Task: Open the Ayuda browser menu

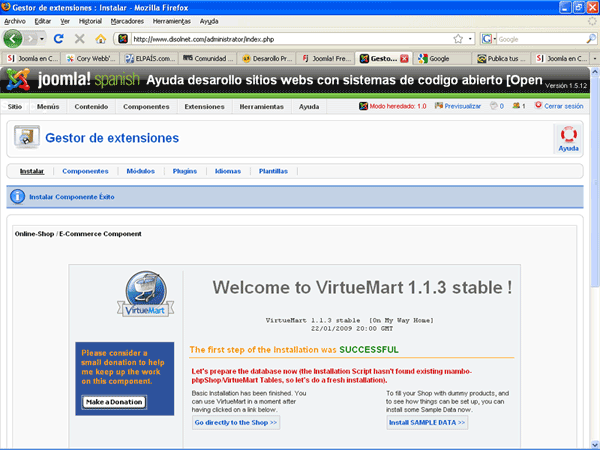Action: [x=209, y=21]
